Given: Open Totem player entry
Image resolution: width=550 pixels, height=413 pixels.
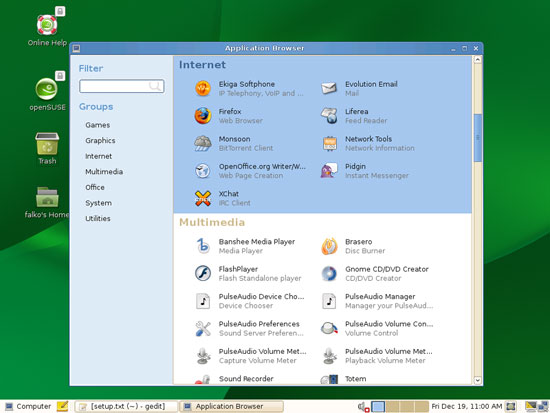Looking at the screenshot, I should (x=343, y=379).
